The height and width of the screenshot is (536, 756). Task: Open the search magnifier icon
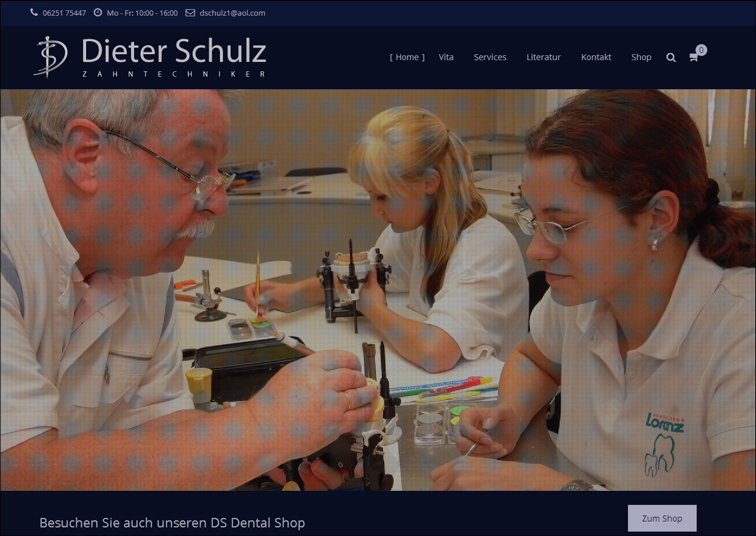(671, 57)
